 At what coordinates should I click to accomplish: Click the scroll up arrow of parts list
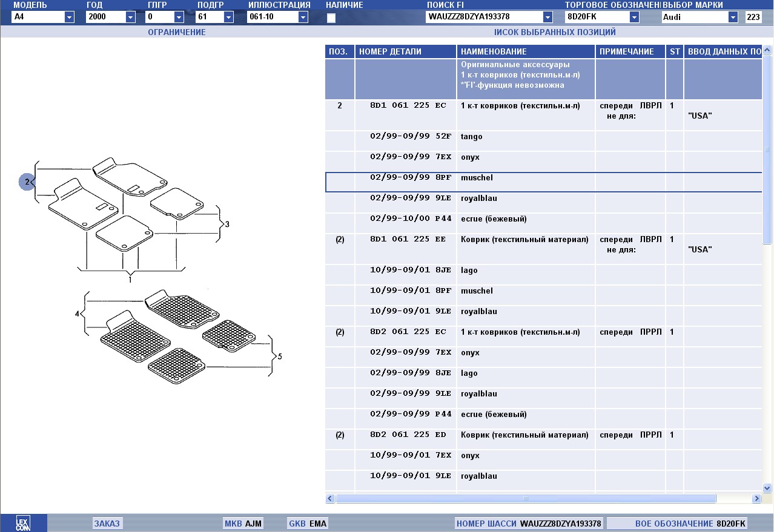point(767,51)
